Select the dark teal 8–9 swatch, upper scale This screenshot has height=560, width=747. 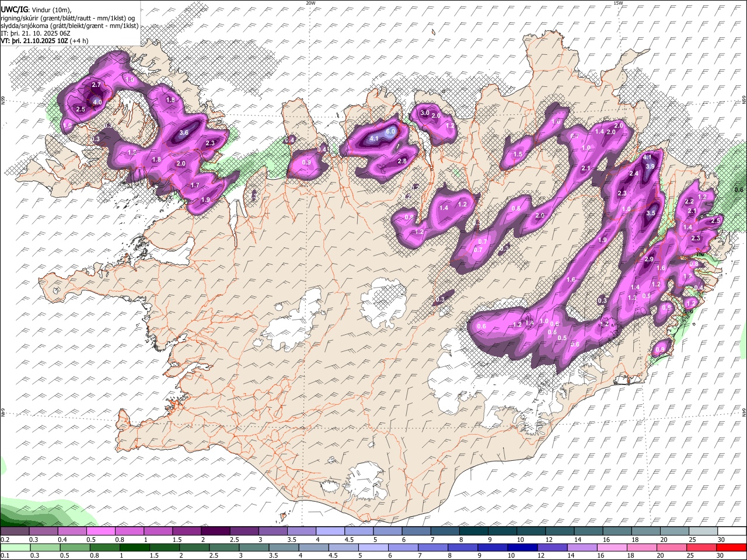click(x=474, y=531)
